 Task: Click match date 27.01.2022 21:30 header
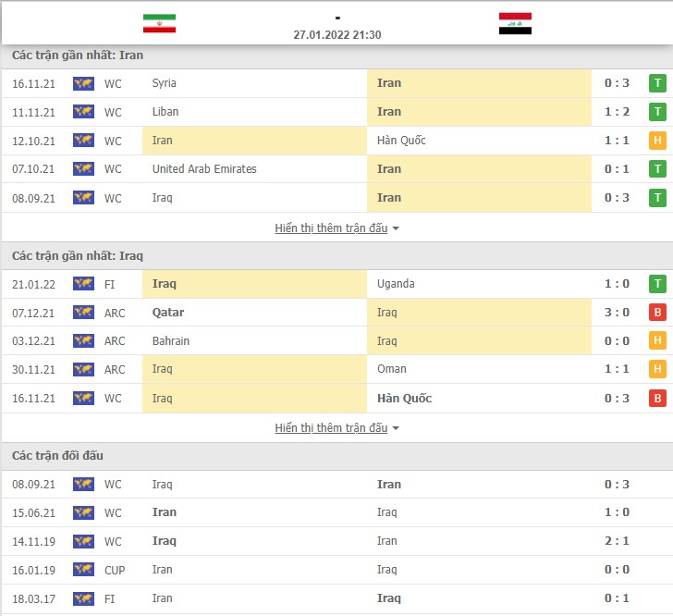pos(336,35)
